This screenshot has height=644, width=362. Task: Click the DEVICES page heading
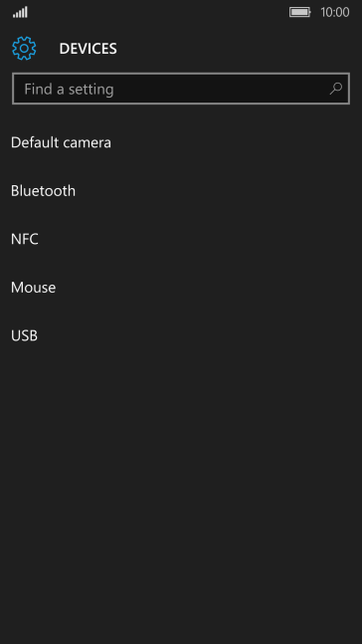point(88,49)
